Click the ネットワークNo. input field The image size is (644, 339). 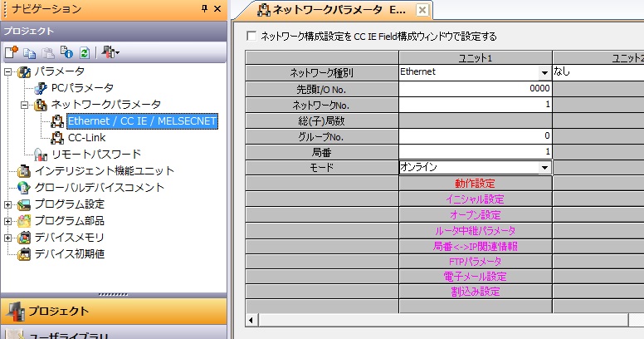[475, 105]
